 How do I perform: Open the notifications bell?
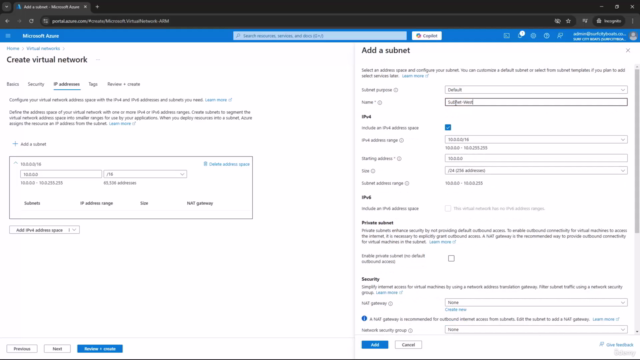[520, 36]
